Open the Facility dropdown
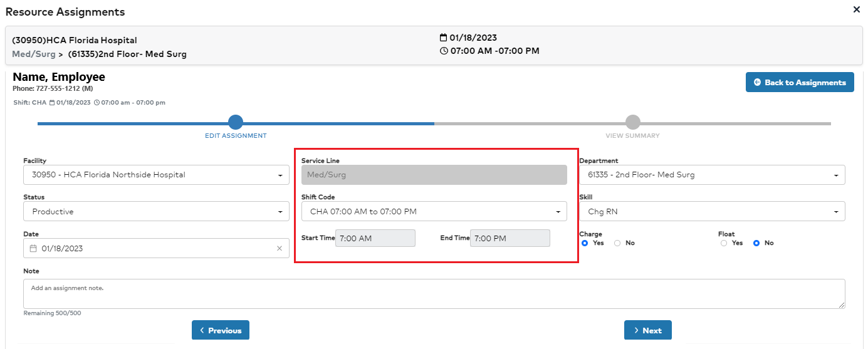 (156, 175)
